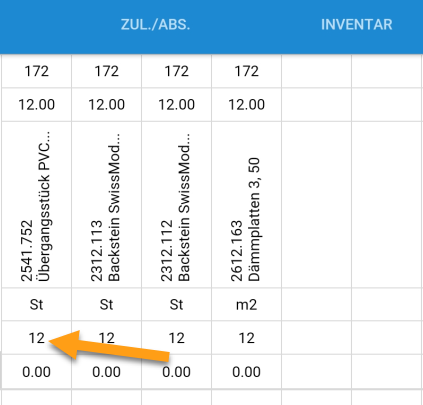Click the 2312.112 Backstein SwissMod header cell

point(176,205)
